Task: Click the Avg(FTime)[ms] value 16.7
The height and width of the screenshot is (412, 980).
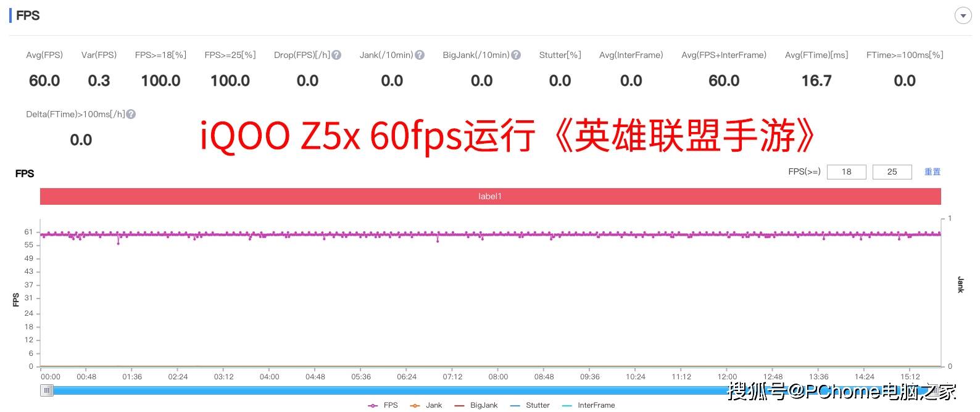Action: pyautogui.click(x=816, y=81)
